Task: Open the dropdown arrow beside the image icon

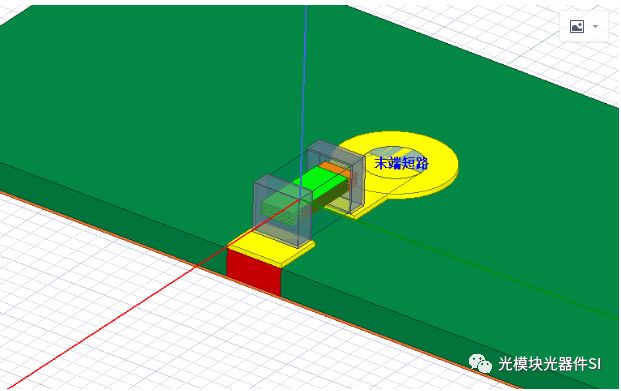Action: point(595,27)
